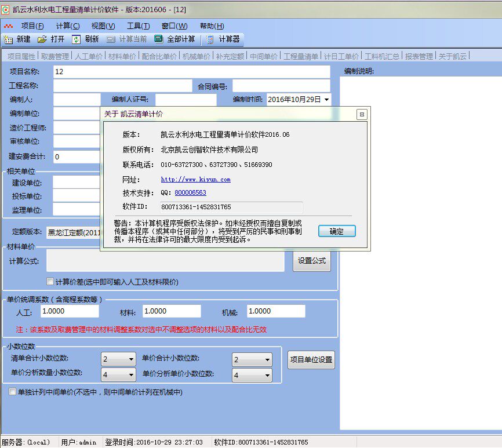Open the 定额版本 combo box
This screenshot has width=502, height=448.
[x=73, y=232]
